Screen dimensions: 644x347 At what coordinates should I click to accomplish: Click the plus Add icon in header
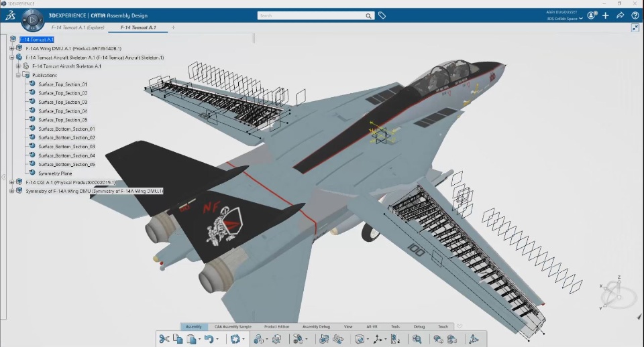point(606,15)
